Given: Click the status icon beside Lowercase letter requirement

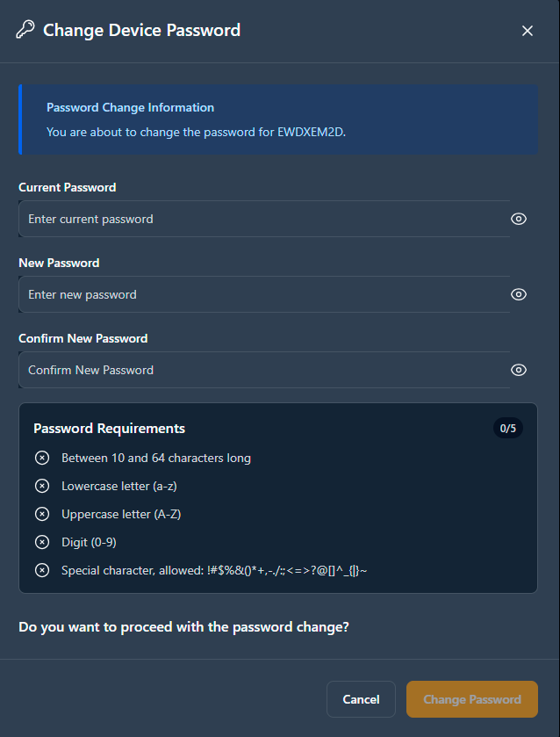Looking at the screenshot, I should tap(42, 486).
